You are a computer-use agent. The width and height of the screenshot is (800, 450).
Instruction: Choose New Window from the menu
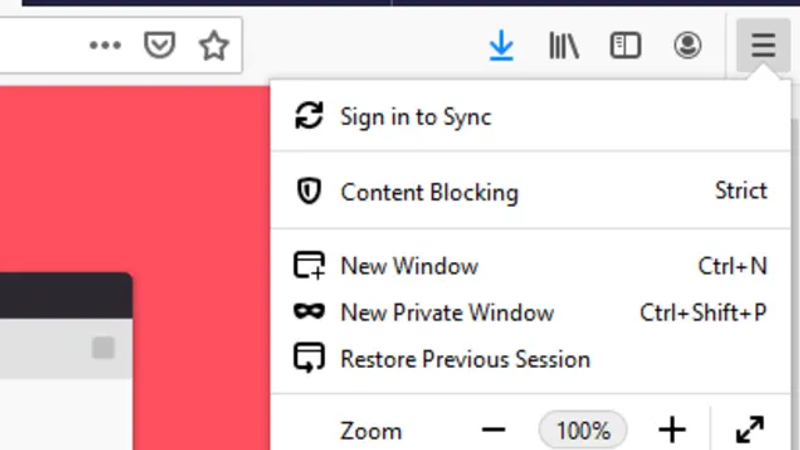(x=409, y=266)
